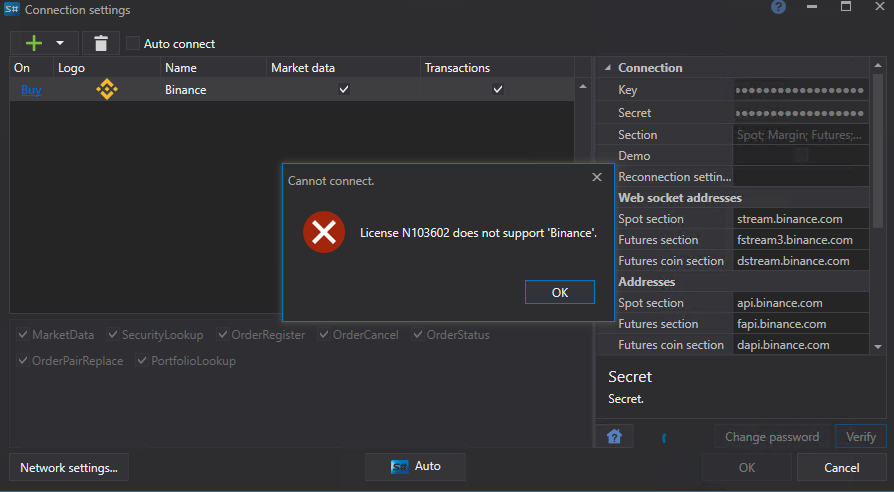Click the Buy link in the Binance row
Screen dimensions: 894x492
click(x=31, y=90)
